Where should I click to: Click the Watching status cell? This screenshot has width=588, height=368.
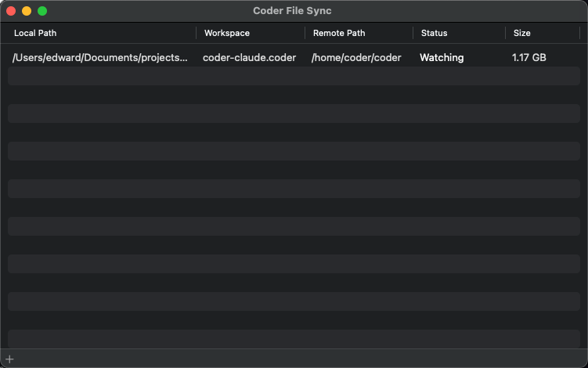point(442,57)
